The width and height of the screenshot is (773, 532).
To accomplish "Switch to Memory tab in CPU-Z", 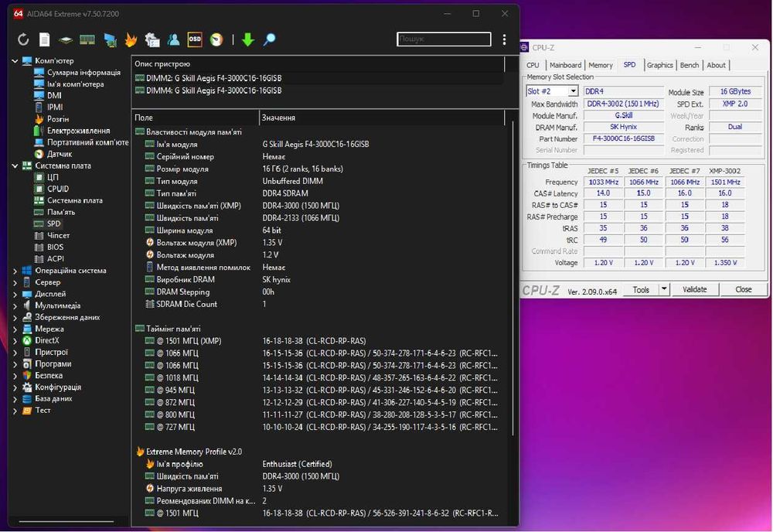I will click(601, 65).
